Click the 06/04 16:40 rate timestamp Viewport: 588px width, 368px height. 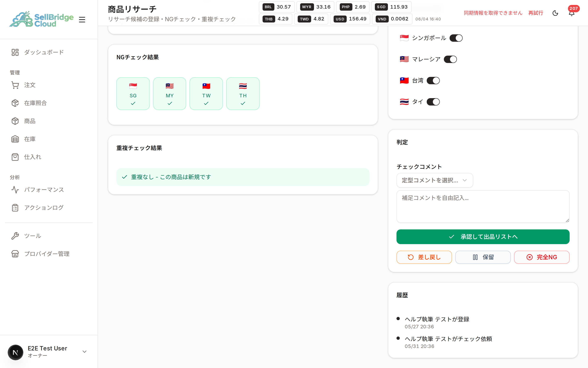click(x=428, y=19)
